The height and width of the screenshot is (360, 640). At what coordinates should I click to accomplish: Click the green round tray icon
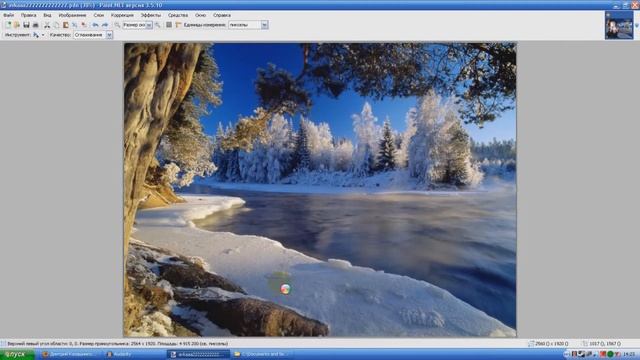pos(610,354)
